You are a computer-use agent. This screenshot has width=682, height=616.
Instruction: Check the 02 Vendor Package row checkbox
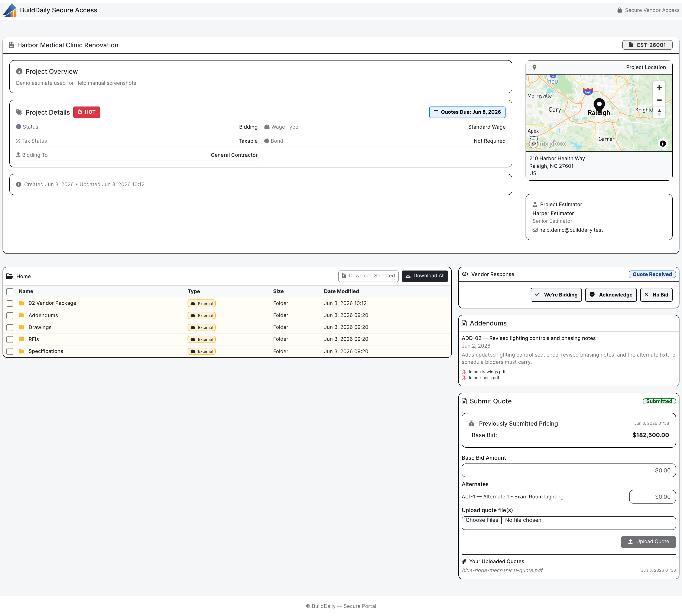(x=10, y=303)
